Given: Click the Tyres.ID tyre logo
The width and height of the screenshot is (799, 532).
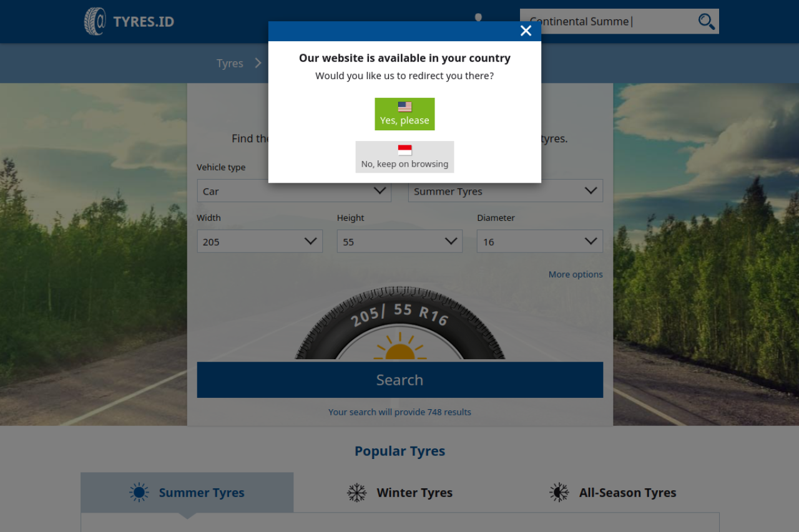Looking at the screenshot, I should (x=96, y=21).
